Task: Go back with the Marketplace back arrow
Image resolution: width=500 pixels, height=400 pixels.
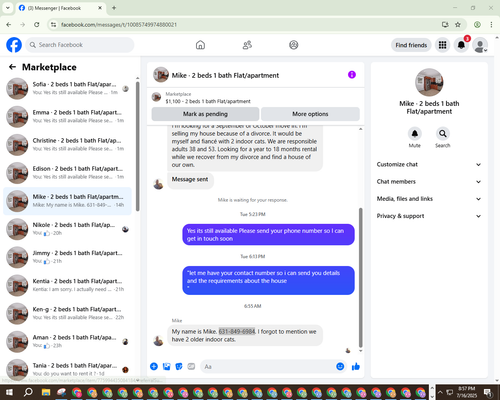Action: point(12,67)
